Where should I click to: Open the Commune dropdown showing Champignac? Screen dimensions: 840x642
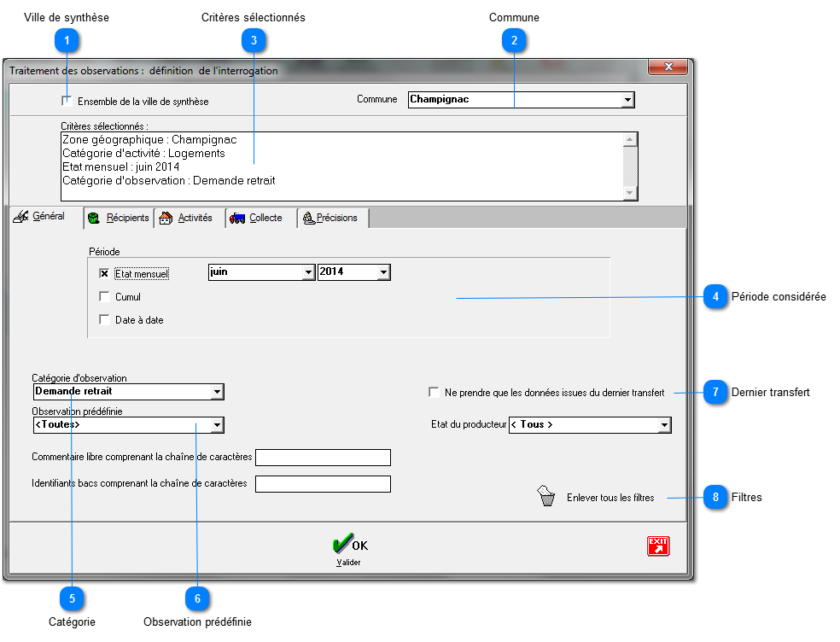point(627,100)
